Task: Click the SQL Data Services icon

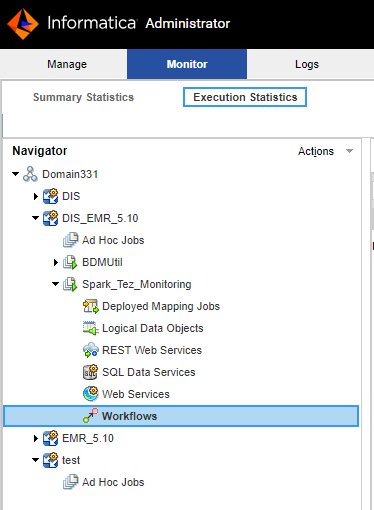Action: pos(91,372)
